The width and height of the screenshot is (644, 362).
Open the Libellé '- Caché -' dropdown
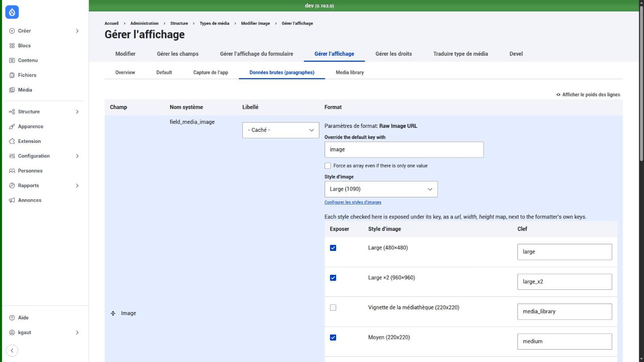281,130
